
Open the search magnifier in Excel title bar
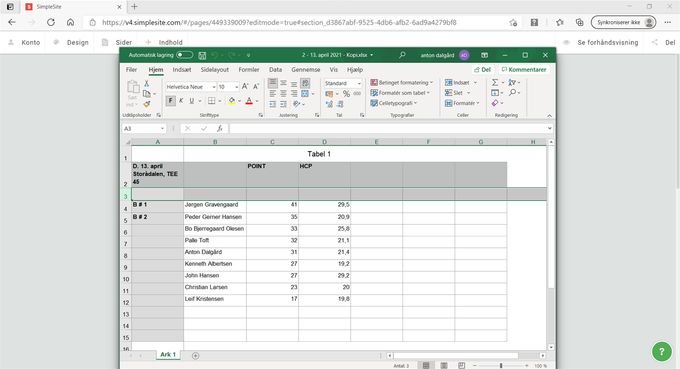402,55
